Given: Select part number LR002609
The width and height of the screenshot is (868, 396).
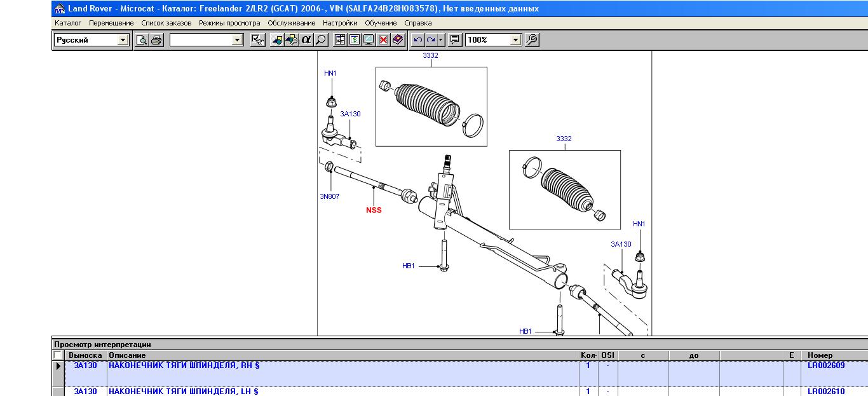Looking at the screenshot, I should pos(826,365).
